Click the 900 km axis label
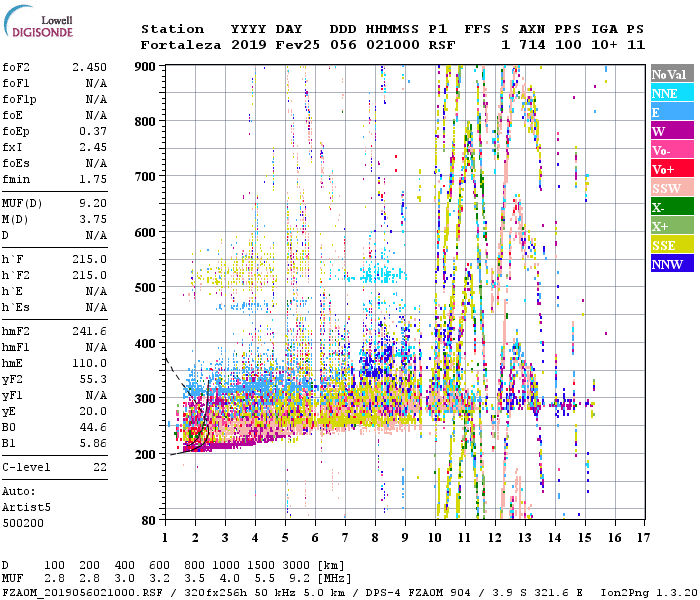The height and width of the screenshot is (600, 700). [145, 67]
